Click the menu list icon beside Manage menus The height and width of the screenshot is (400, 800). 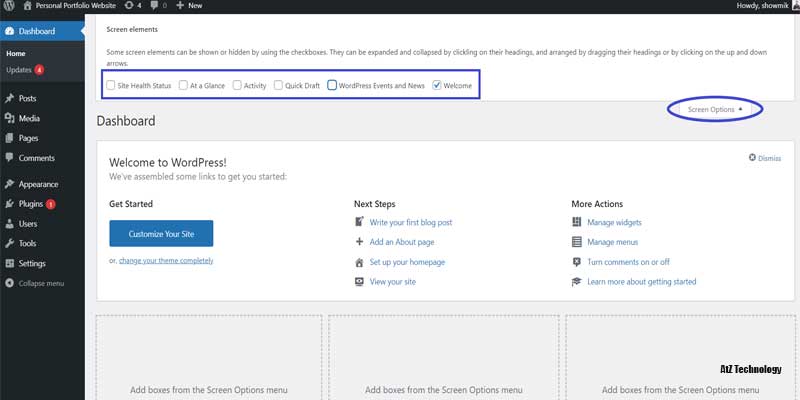coord(577,242)
